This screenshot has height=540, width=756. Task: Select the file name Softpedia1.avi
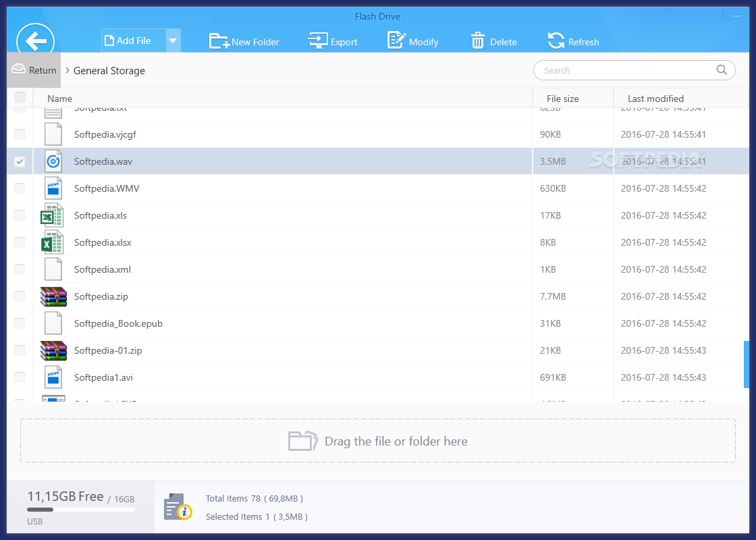coord(103,377)
